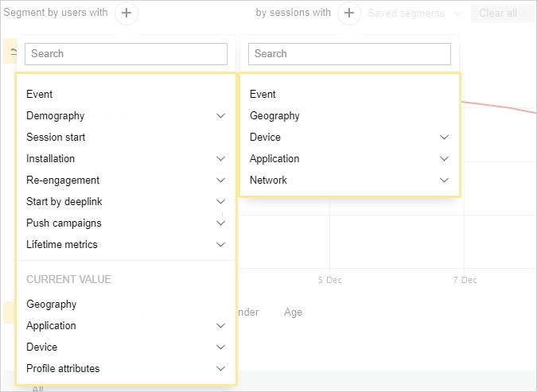Viewport: 537px width, 392px height.
Task: Open the Saved segments dropdown
Action: tap(414, 14)
